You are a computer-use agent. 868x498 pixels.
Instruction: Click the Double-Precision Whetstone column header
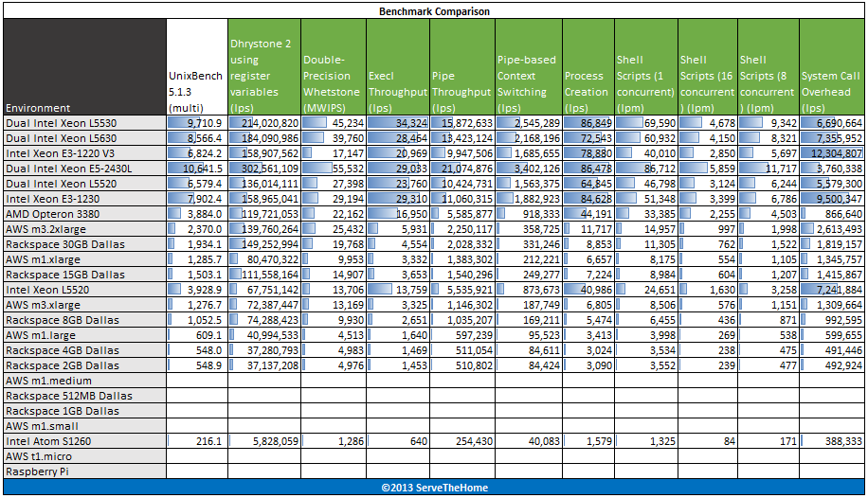(331, 76)
